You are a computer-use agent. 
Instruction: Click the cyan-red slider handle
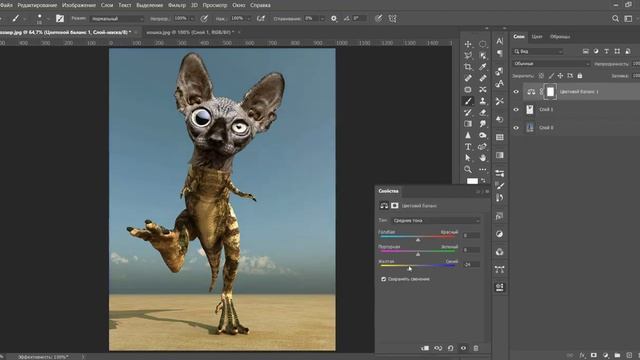point(418,240)
